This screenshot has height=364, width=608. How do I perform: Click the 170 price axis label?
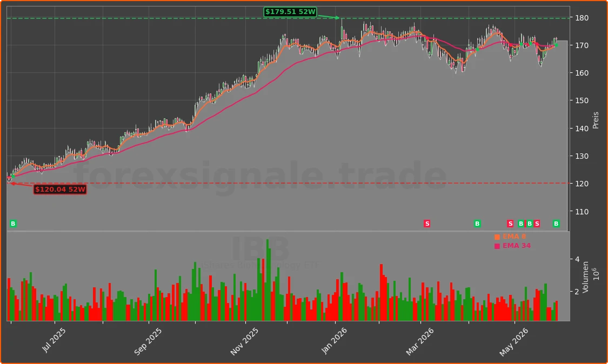pos(582,45)
